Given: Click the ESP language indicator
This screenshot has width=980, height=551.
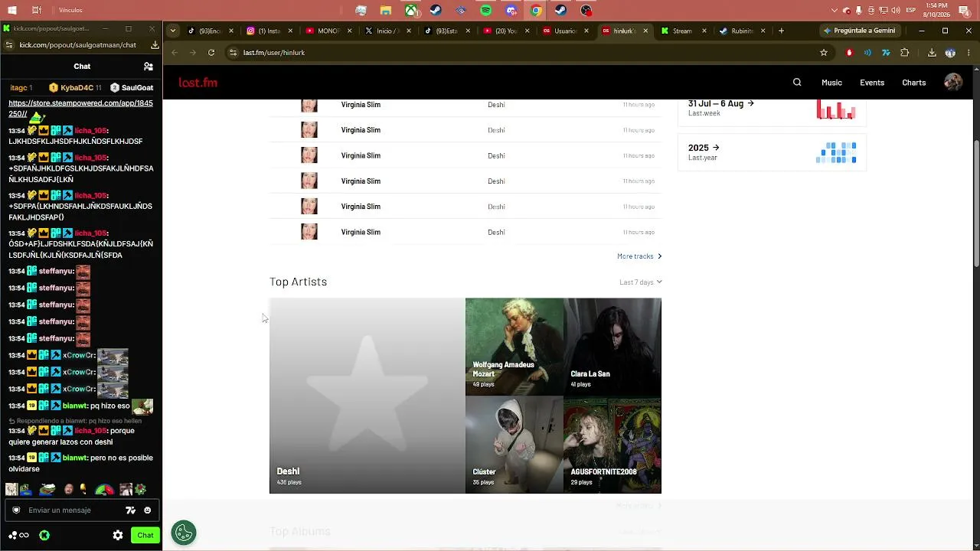Looking at the screenshot, I should click(x=911, y=11).
